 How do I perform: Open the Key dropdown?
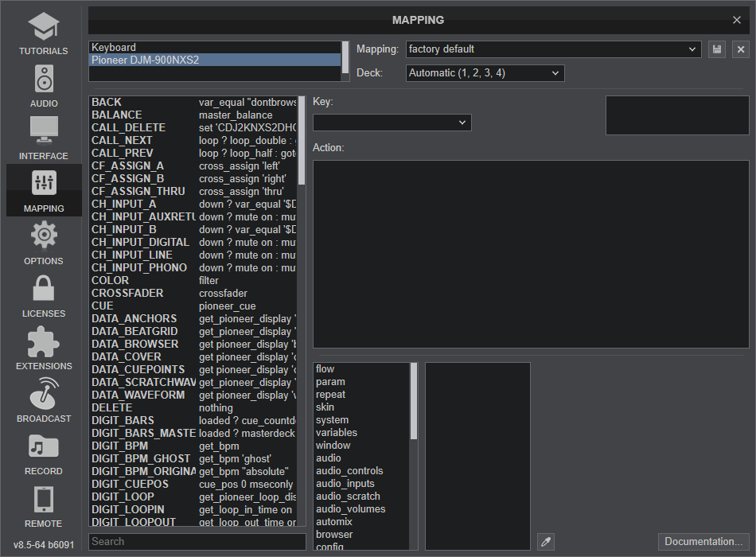point(392,123)
